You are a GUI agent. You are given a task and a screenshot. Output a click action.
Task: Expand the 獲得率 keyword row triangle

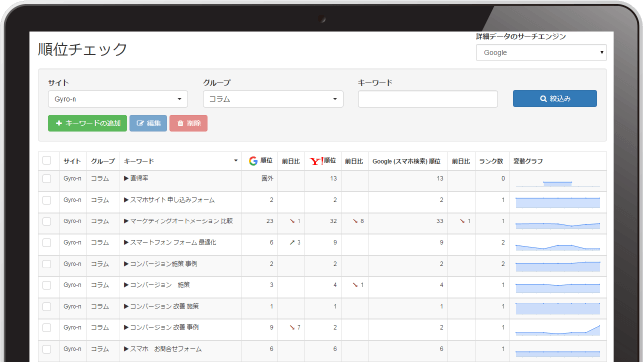point(126,178)
